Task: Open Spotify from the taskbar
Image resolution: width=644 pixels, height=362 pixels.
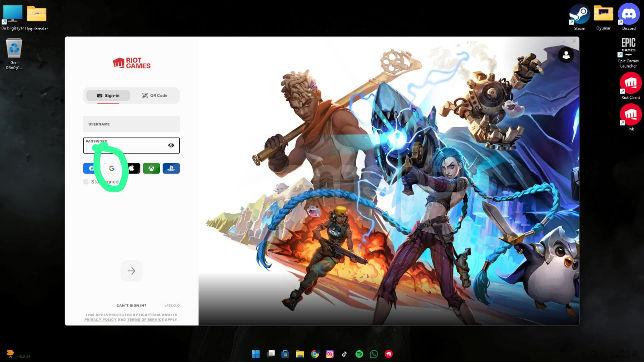Action: (x=359, y=354)
